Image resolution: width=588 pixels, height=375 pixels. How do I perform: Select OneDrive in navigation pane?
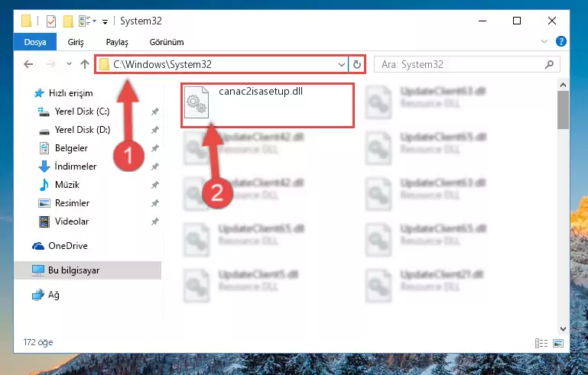(x=60, y=246)
